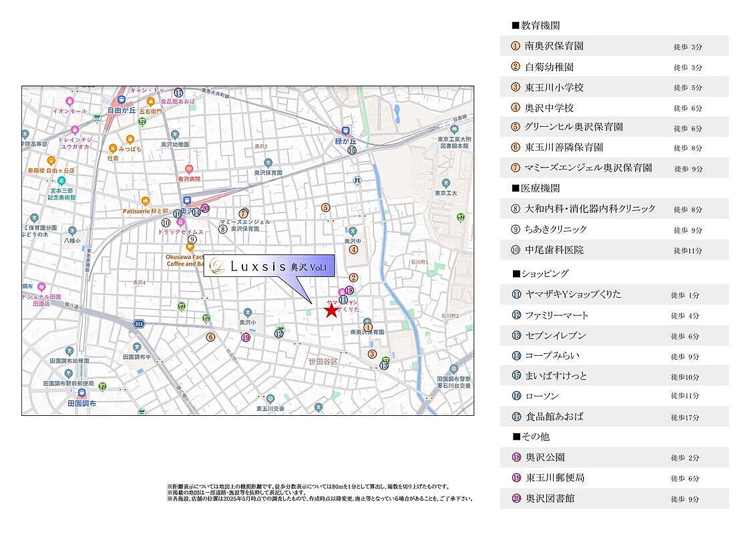Select the ドラッグセイムス pink map pin

(x=180, y=222)
